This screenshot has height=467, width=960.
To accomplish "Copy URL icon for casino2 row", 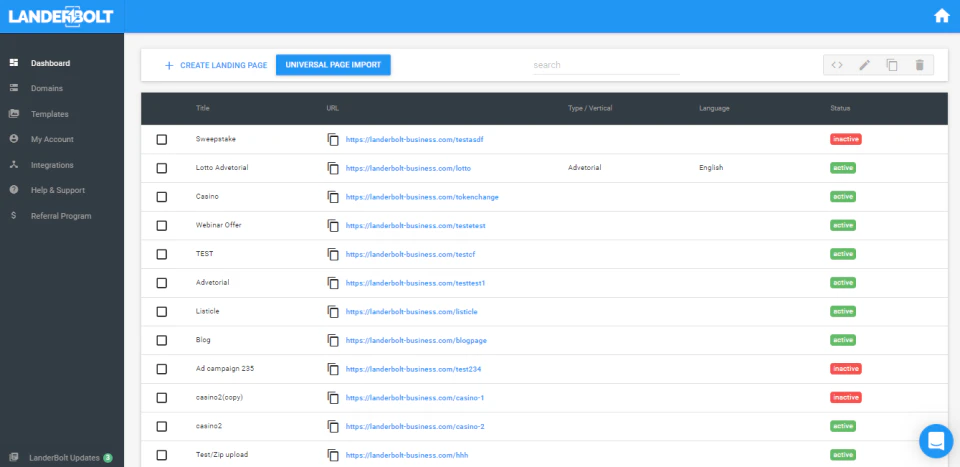I will [333, 426].
